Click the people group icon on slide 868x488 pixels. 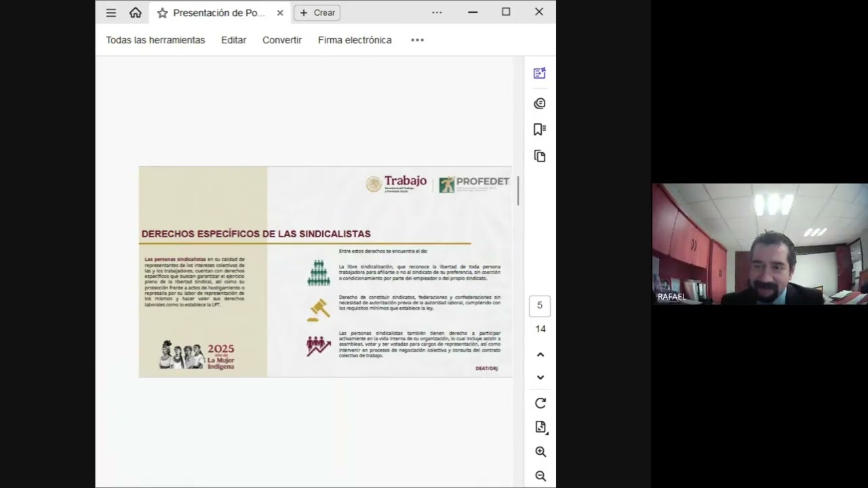coord(319,272)
